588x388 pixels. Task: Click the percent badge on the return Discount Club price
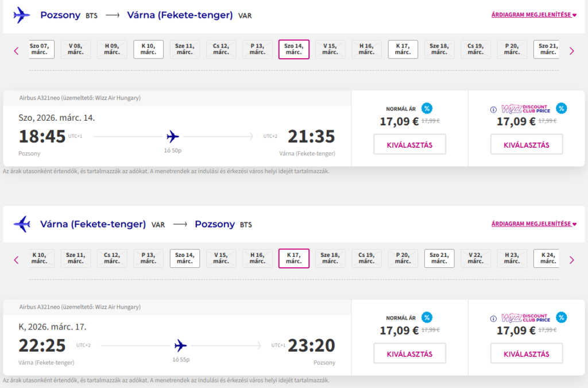[562, 317]
